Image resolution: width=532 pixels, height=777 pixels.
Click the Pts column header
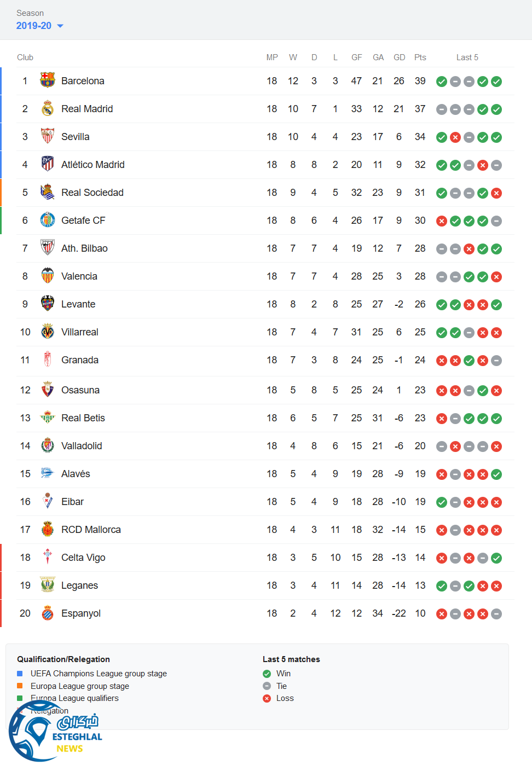[420, 57]
